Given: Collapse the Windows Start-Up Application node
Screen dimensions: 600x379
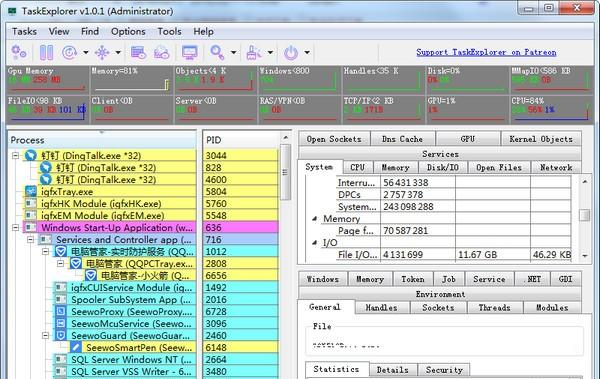Looking at the screenshot, I should tap(16, 227).
